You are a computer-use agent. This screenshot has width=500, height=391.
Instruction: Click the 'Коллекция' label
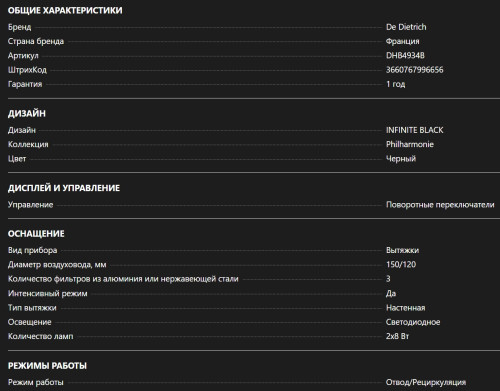(28, 145)
